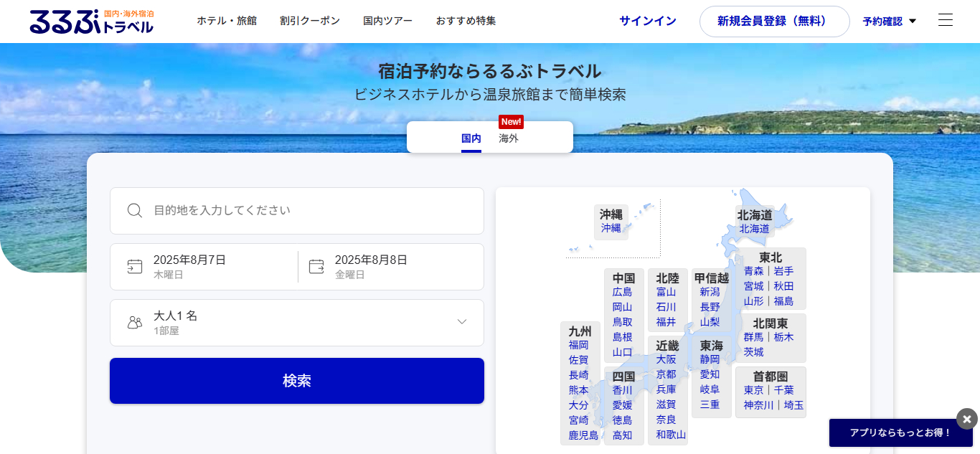Click the るるぶトラベル logo
The height and width of the screenshot is (454, 980).
coord(93,21)
